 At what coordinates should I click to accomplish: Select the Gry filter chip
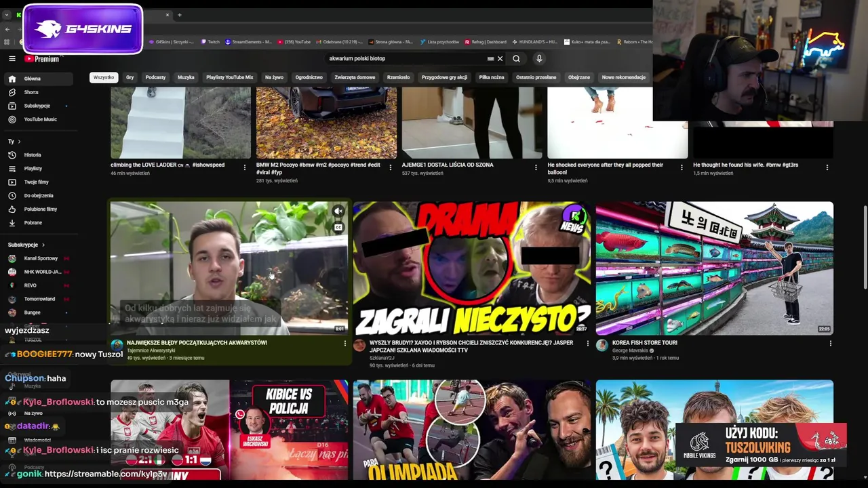130,77
